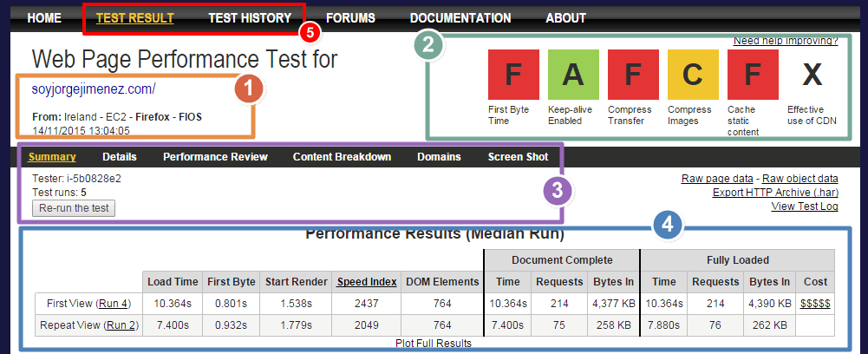Image resolution: width=868 pixels, height=354 pixels.
Task: Switch to the Summary tab
Action: click(52, 157)
